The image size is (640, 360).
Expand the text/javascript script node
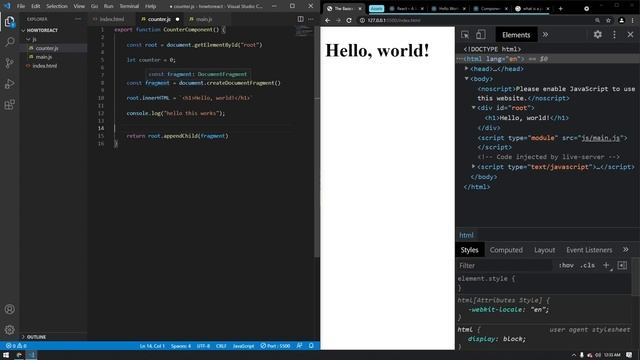[x=473, y=167]
